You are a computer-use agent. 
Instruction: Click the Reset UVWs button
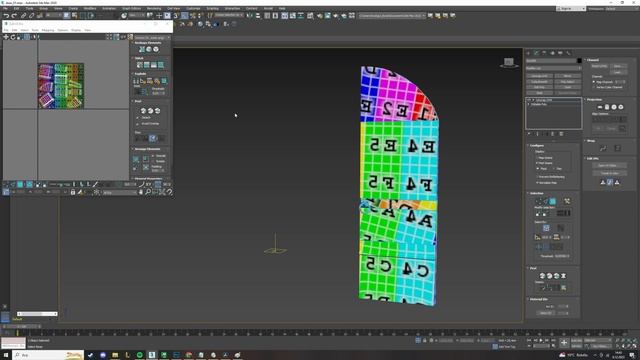tap(599, 66)
